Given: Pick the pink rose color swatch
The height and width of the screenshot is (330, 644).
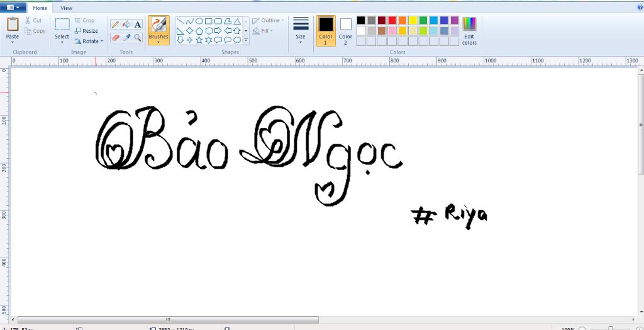Looking at the screenshot, I should [392, 31].
